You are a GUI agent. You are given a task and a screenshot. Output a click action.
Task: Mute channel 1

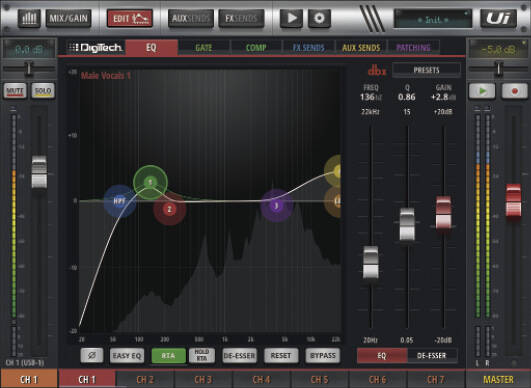point(15,91)
